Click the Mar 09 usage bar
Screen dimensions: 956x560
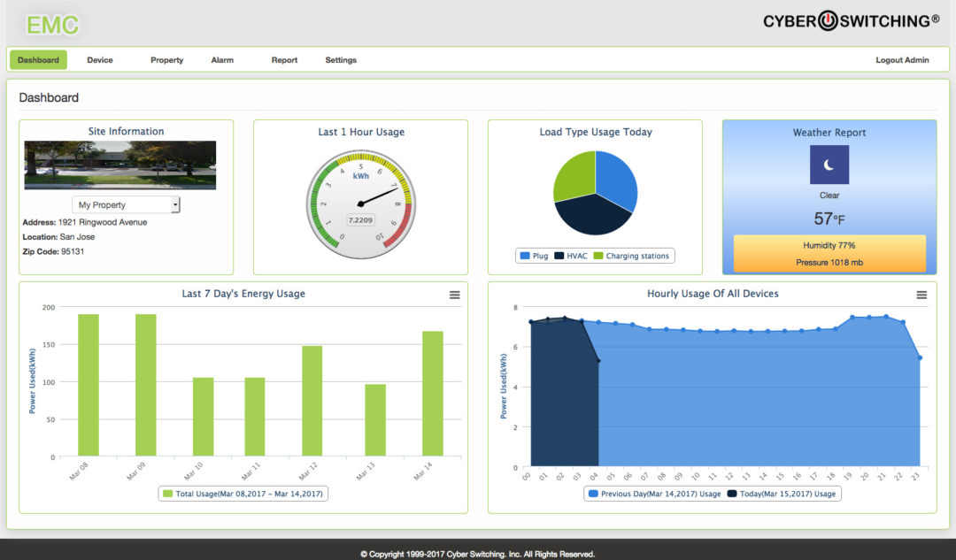pyautogui.click(x=146, y=385)
